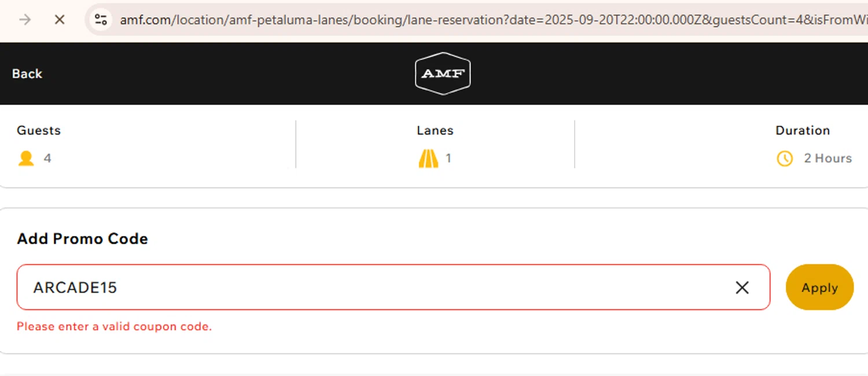This screenshot has width=868, height=376.
Task: Click the bowling lanes icon
Action: pyautogui.click(x=428, y=158)
